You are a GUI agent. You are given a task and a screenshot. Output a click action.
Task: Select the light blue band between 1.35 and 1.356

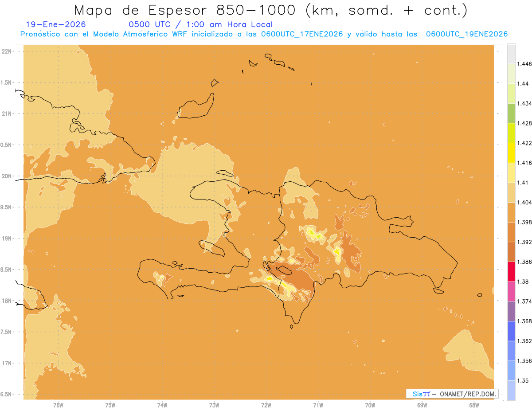point(511,371)
